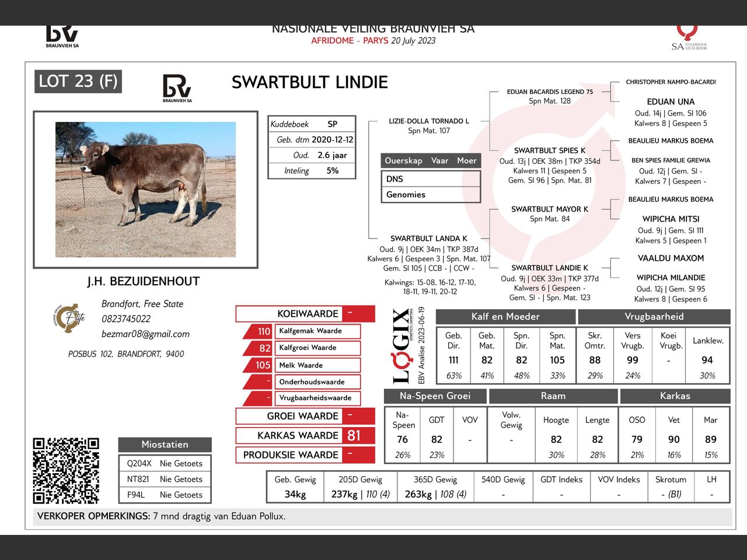Click the Karkas section header

tap(675, 396)
